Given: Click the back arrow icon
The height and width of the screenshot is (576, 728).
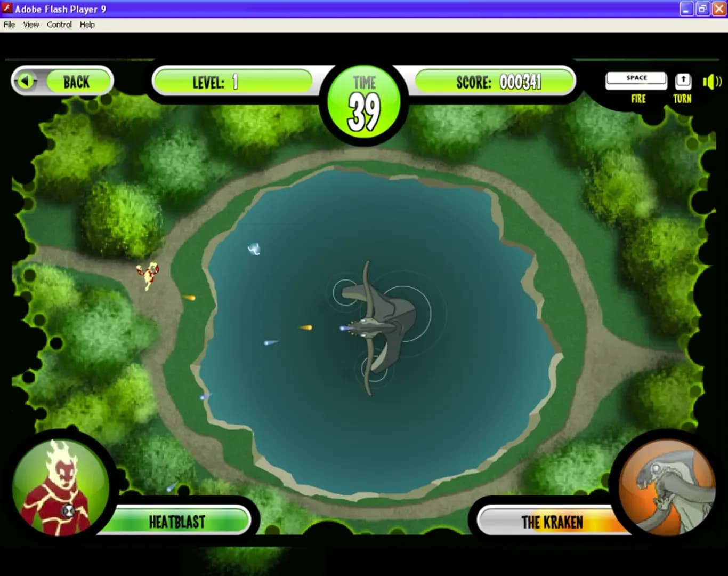Looking at the screenshot, I should point(25,81).
